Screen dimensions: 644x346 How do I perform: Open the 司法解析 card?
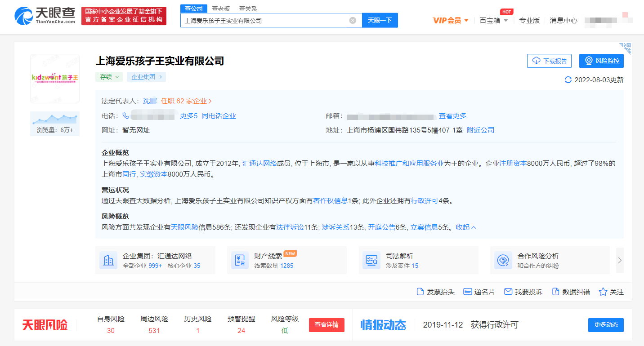click(x=418, y=260)
